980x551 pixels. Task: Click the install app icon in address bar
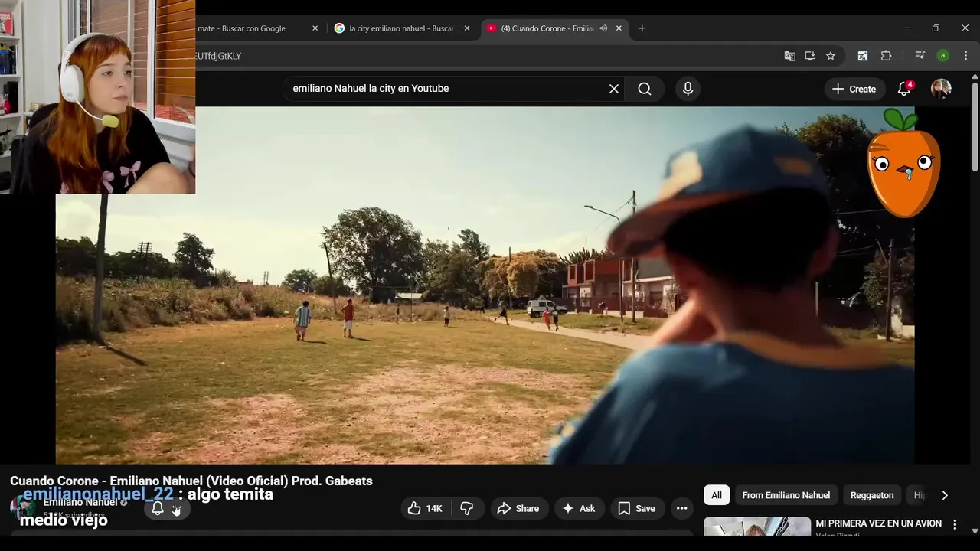pyautogui.click(x=810, y=56)
